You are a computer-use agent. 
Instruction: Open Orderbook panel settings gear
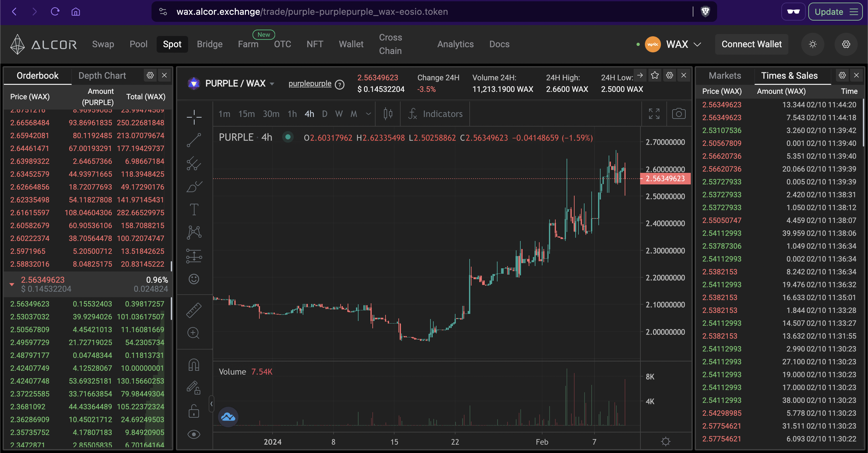(x=150, y=75)
